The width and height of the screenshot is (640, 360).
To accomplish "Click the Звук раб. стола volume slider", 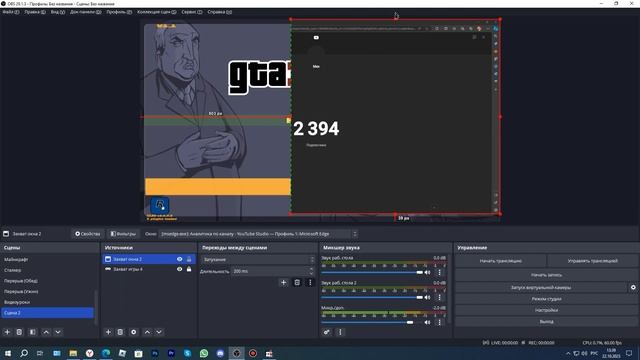I will 372,272.
